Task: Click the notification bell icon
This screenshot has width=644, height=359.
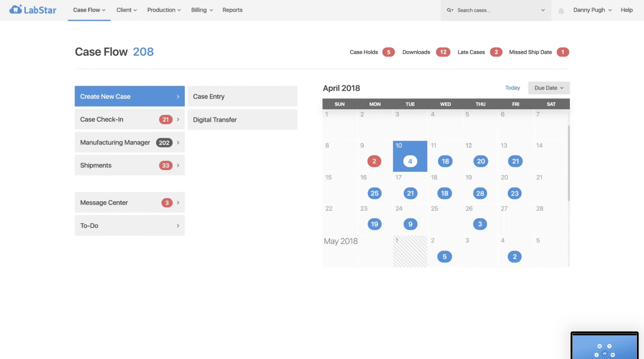Action: [561, 11]
